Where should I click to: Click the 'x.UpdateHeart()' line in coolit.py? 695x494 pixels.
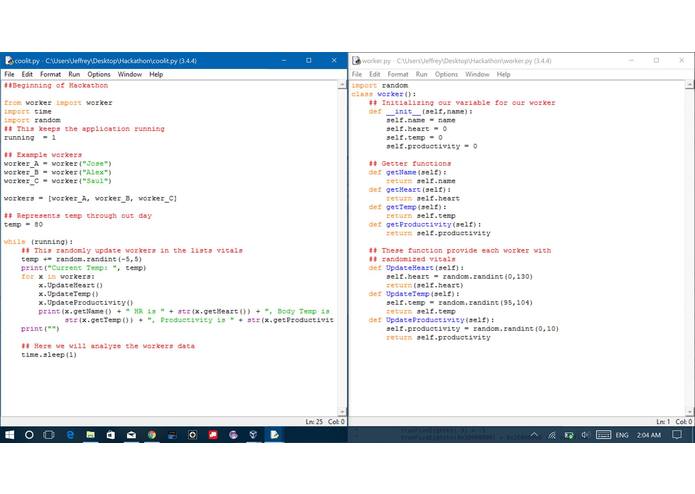coord(70,285)
